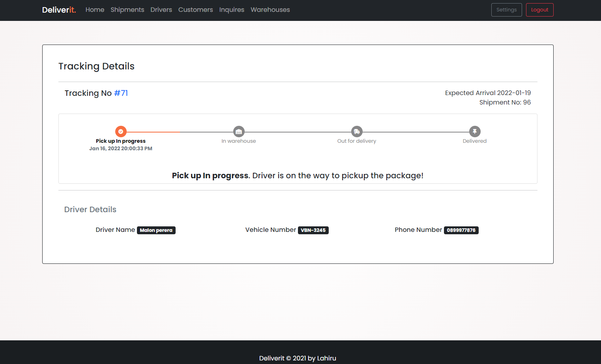
Task: Click the Deliverit logo in navbar
Action: pyautogui.click(x=59, y=10)
